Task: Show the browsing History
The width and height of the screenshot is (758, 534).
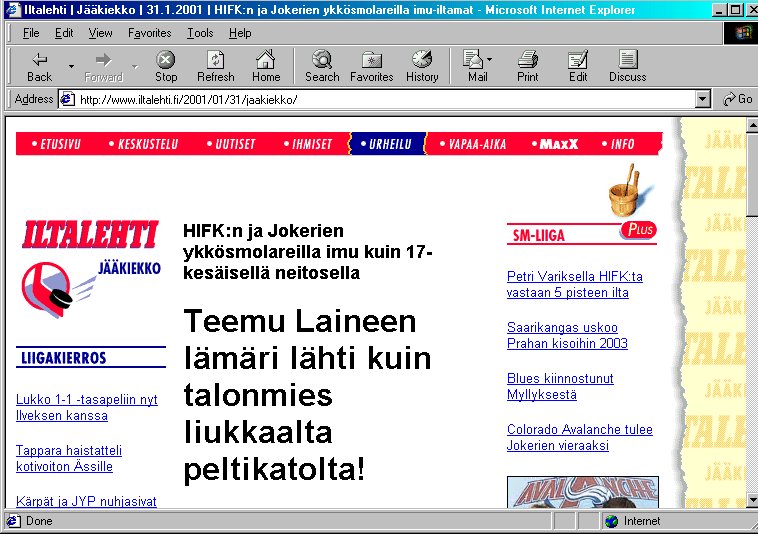Action: pos(422,67)
